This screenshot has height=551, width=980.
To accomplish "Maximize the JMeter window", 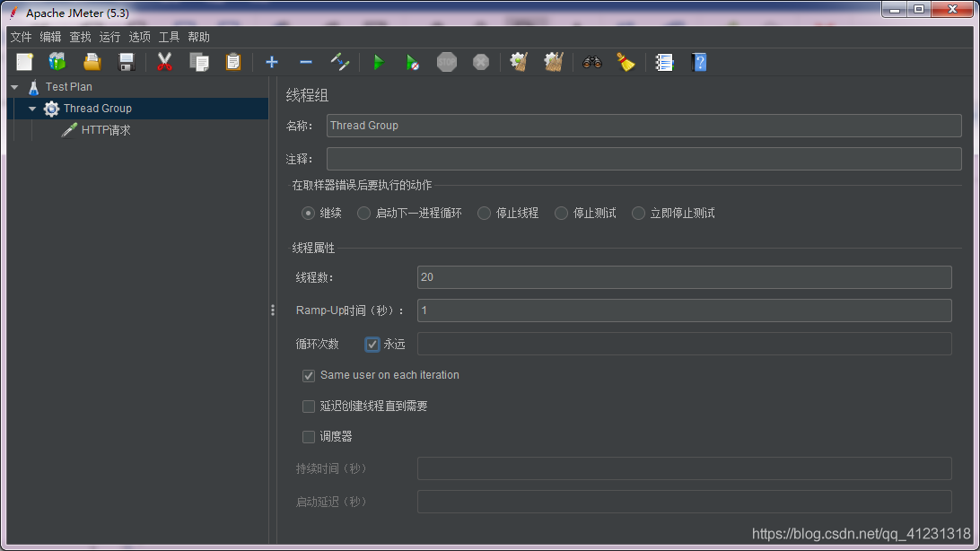I will [919, 9].
